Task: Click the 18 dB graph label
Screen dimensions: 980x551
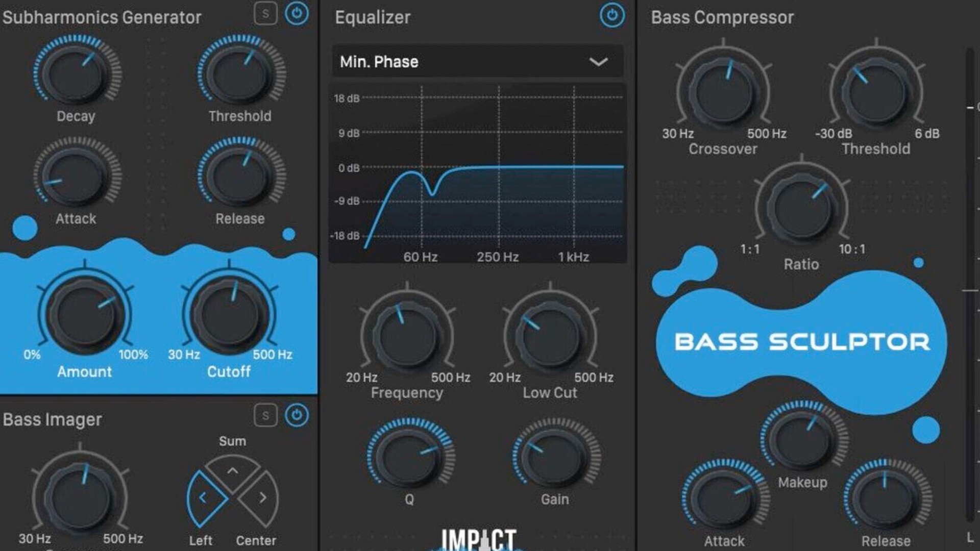Action: [x=347, y=98]
